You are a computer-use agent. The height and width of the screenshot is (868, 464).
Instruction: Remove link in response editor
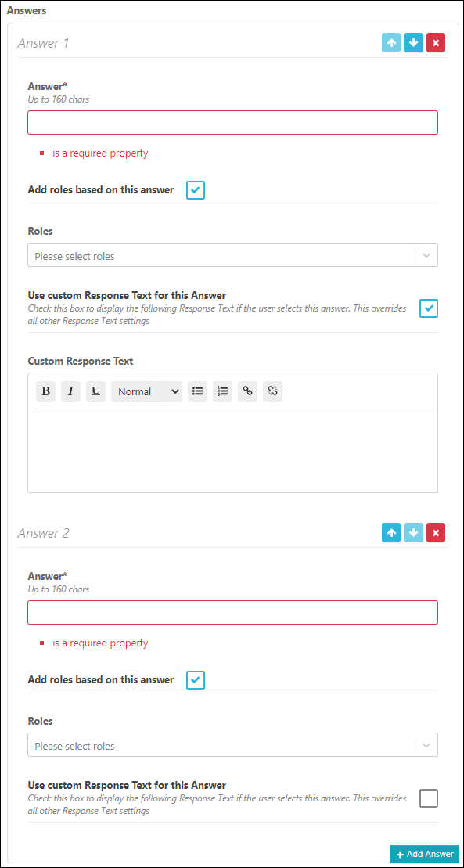272,391
